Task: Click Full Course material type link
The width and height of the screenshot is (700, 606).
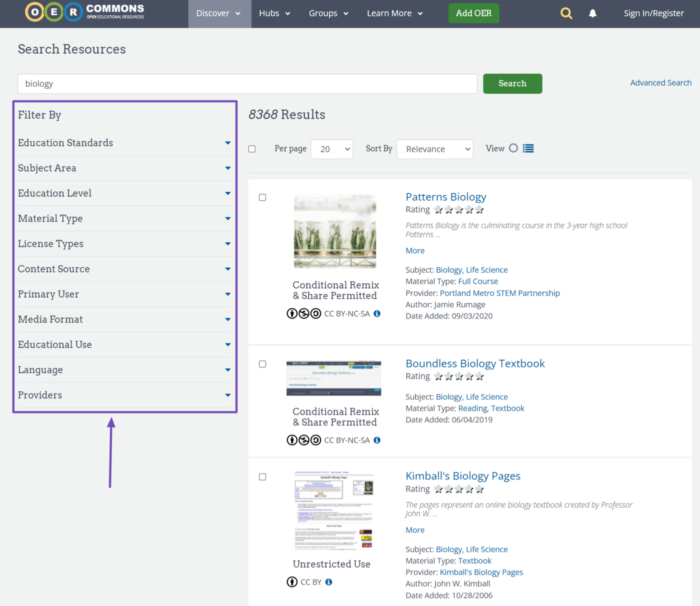Action: point(478,281)
